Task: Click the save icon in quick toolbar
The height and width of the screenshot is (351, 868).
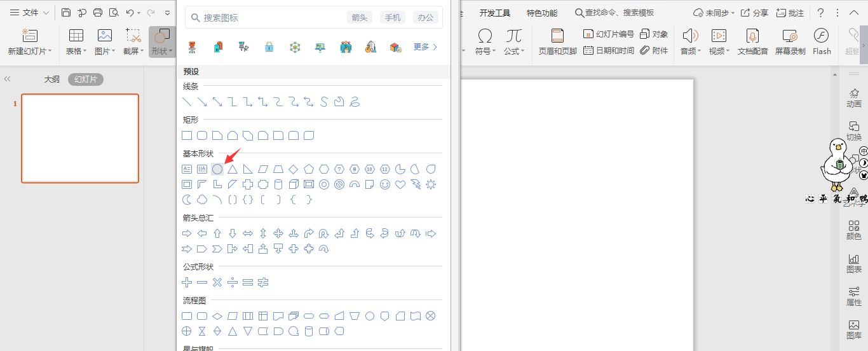Action: [66, 13]
